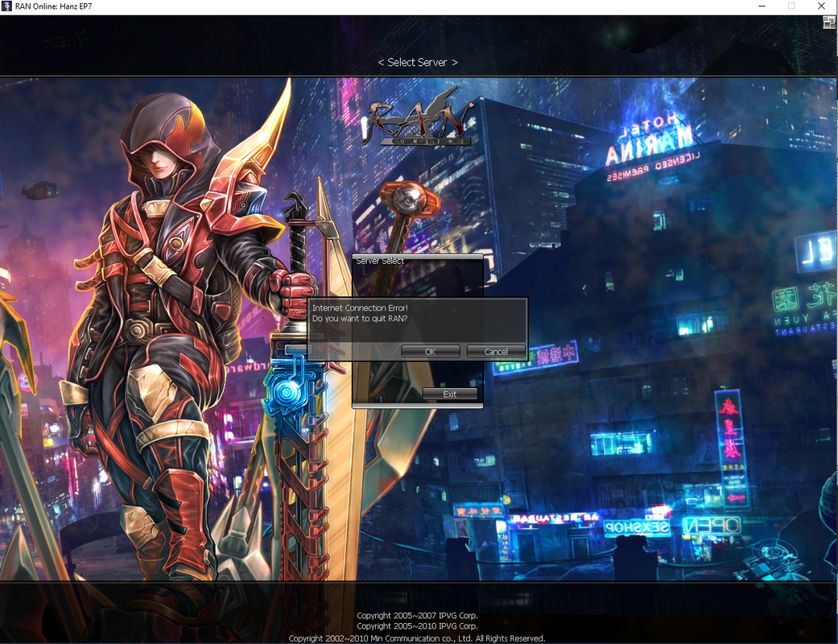Image resolution: width=838 pixels, height=644 pixels.
Task: Click OK to quit RAN
Action: click(x=430, y=351)
